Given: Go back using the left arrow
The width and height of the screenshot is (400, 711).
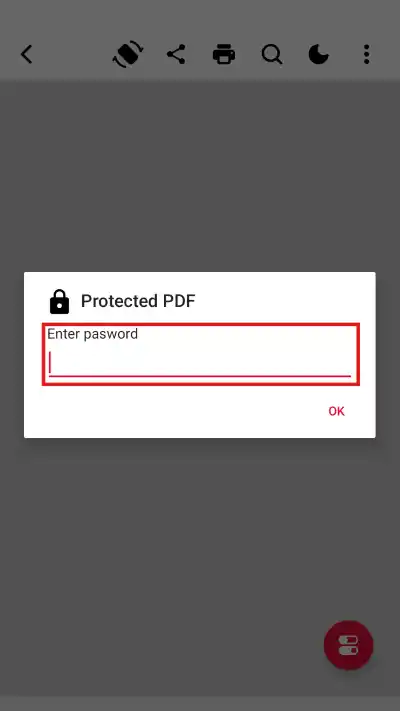Looking at the screenshot, I should tap(26, 54).
